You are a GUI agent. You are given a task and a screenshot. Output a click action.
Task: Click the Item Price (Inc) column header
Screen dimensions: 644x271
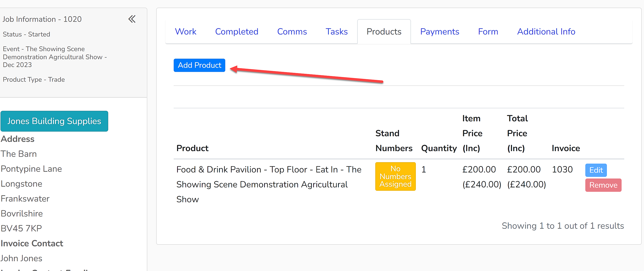coord(472,133)
